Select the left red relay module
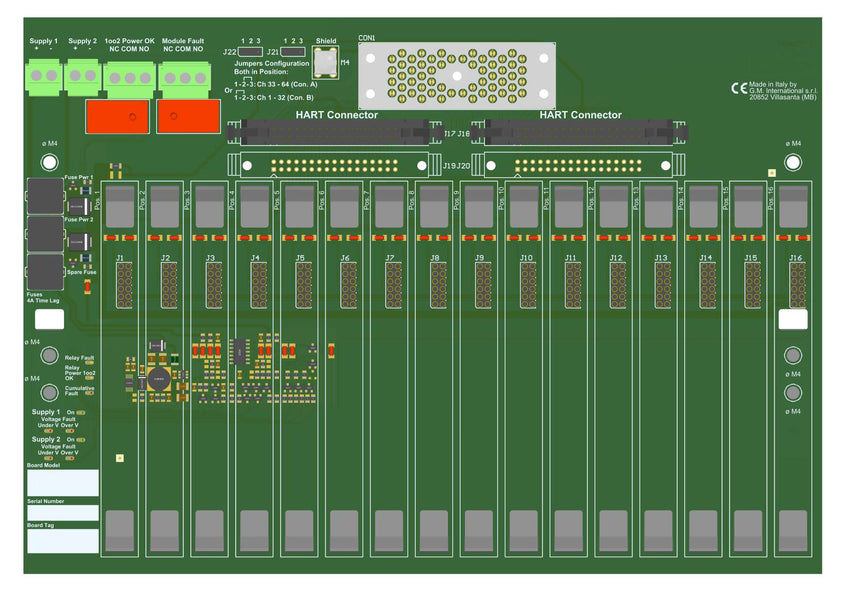This screenshot has height=590, width=850. coord(117,115)
